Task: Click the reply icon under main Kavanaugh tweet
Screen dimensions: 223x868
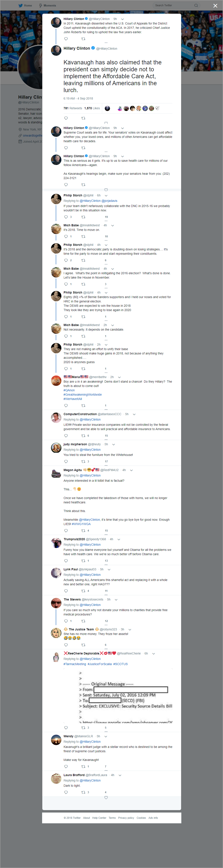Action: click(66, 118)
